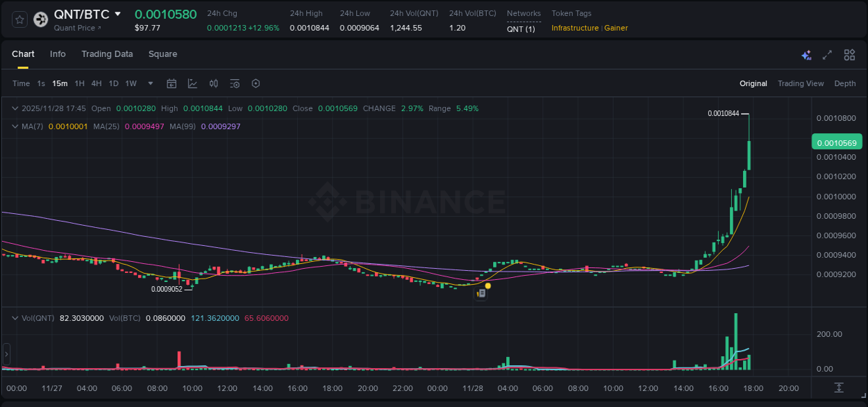Switch to the Depth chart view
This screenshot has width=868, height=407.
point(845,83)
